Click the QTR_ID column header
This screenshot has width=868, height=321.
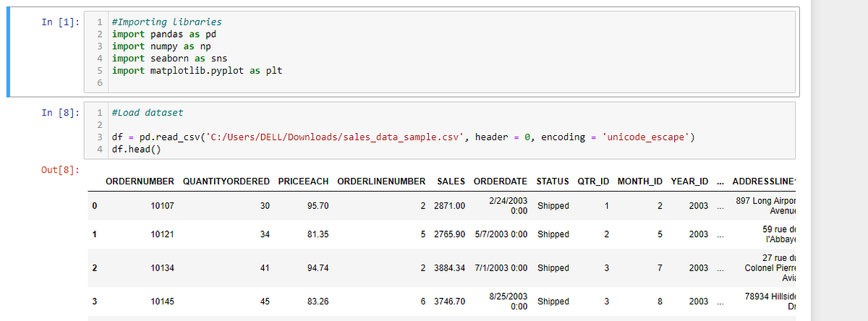(x=593, y=181)
